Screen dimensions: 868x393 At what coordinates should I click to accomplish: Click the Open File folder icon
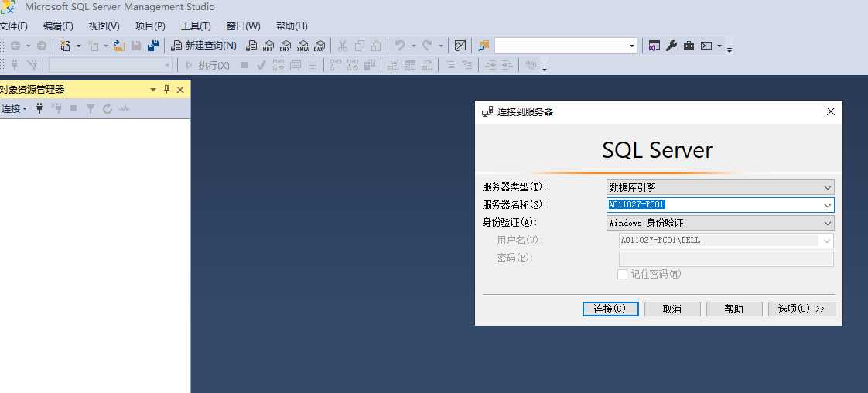pyautogui.click(x=119, y=46)
